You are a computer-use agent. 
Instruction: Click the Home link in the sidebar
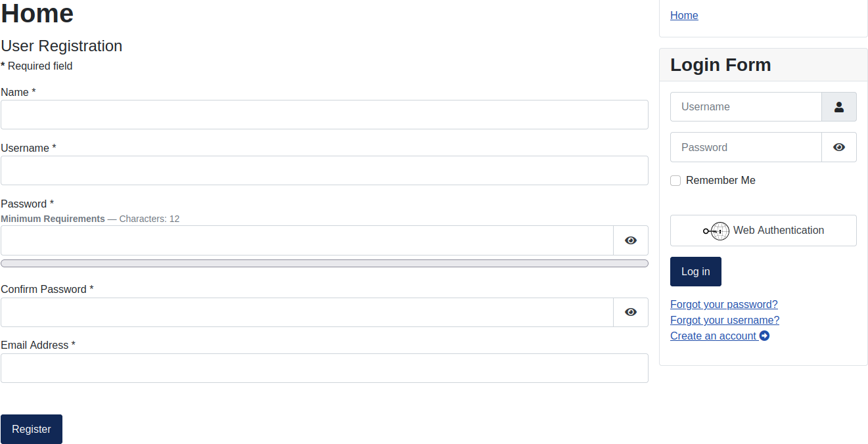point(684,15)
